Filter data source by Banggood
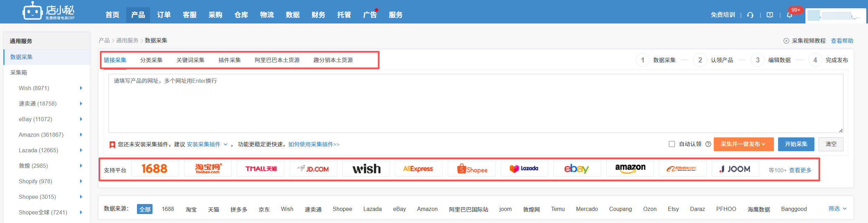The width and height of the screenshot is (868, 223). coord(794,209)
